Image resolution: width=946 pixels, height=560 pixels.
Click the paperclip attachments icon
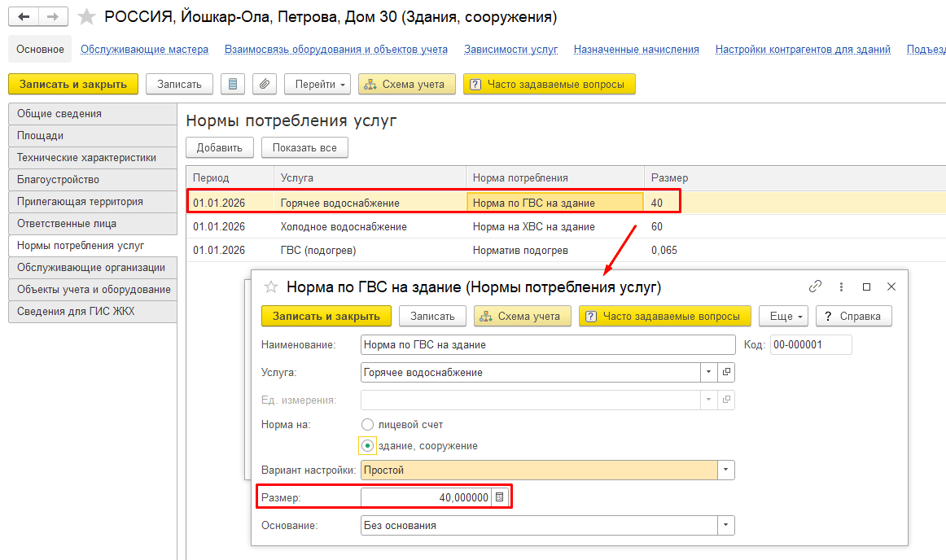[265, 85]
